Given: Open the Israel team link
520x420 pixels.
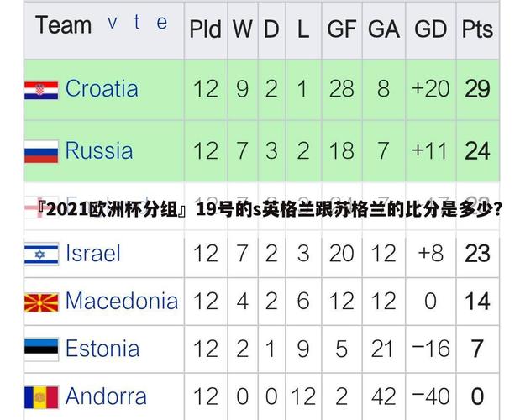Looking at the screenshot, I should tap(93, 253).
